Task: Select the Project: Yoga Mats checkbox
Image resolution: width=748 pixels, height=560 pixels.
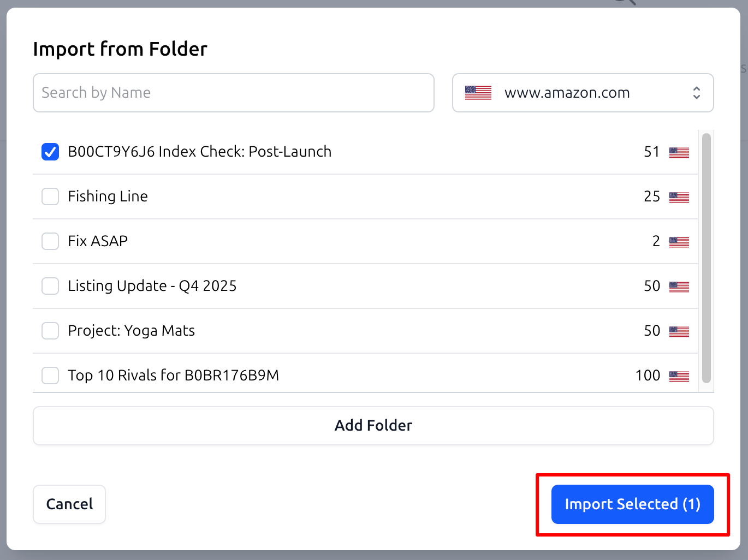Action: coord(50,331)
